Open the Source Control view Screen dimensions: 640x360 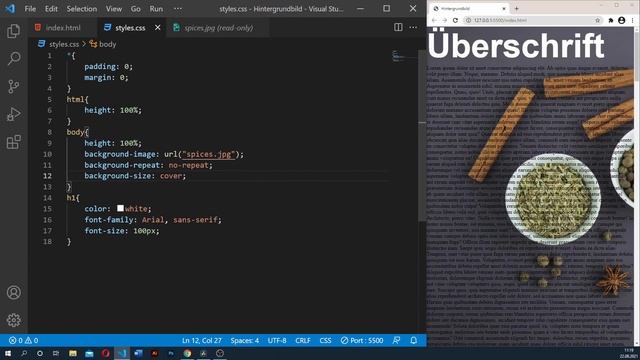coord(13,87)
